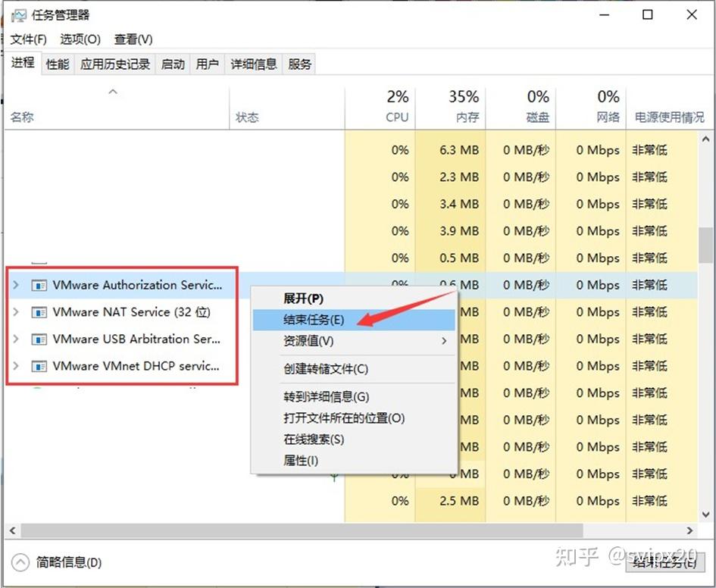Expand the VMware NAT Service row
This screenshot has height=588, width=716.
click(x=16, y=311)
